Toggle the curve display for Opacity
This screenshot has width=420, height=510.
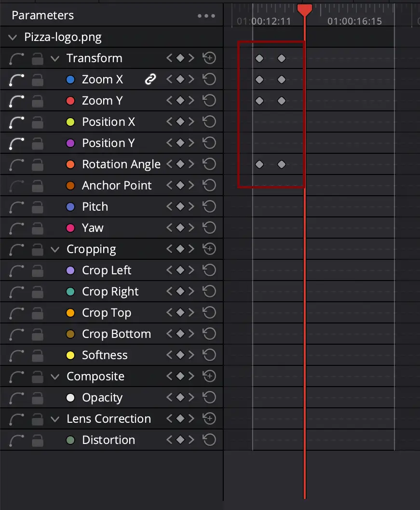coord(16,398)
